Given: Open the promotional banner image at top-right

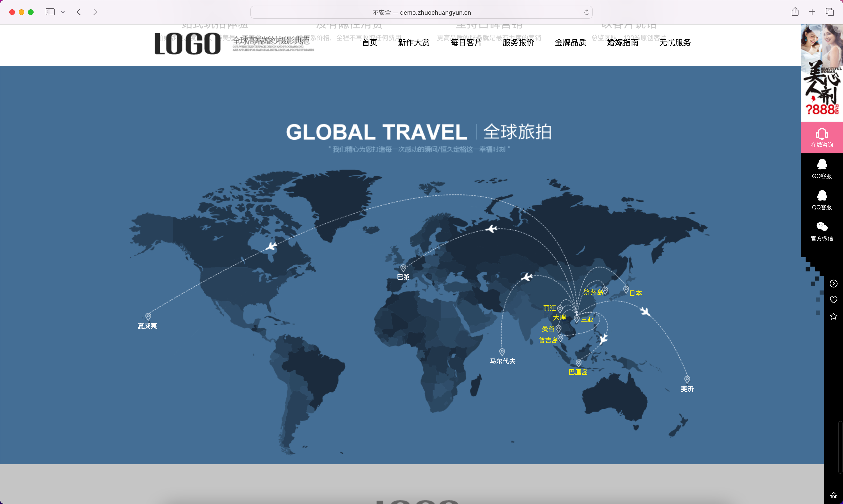Looking at the screenshot, I should tap(822, 73).
